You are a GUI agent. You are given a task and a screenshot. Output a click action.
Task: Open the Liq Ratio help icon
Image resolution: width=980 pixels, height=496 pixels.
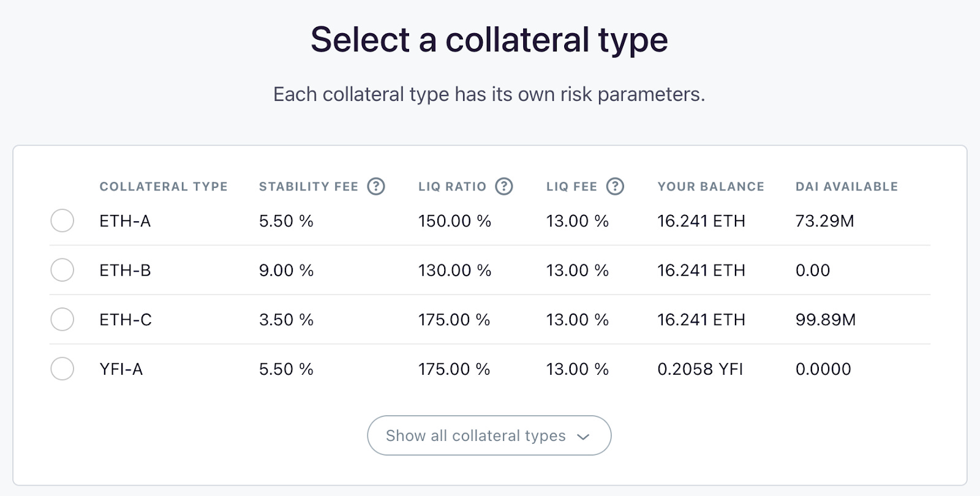(x=504, y=186)
